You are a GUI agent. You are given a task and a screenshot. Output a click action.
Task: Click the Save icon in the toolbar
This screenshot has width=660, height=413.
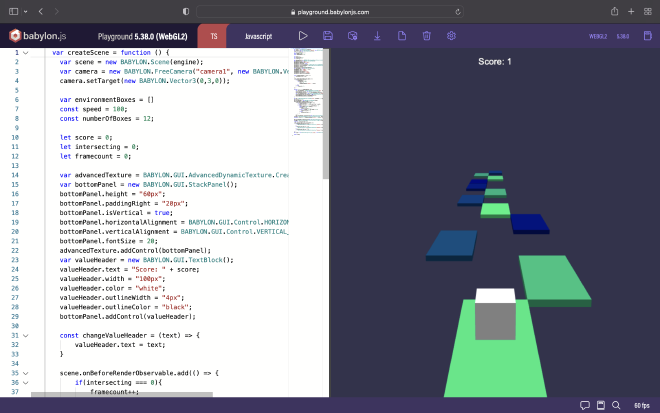328,36
